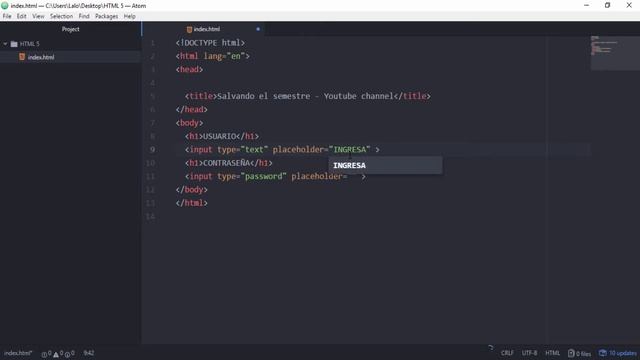This screenshot has height=360, width=640.
Task: Change the CRLF line ending setting
Action: click(x=507, y=353)
